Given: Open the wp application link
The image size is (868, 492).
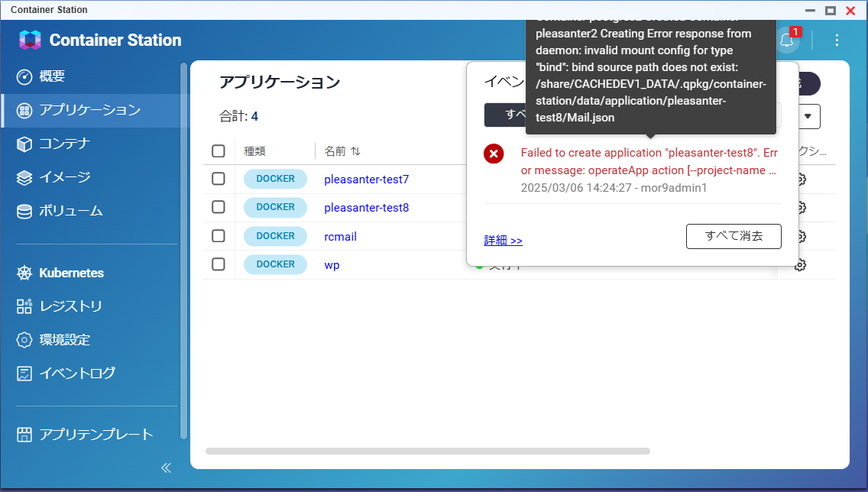Looking at the screenshot, I should (332, 265).
